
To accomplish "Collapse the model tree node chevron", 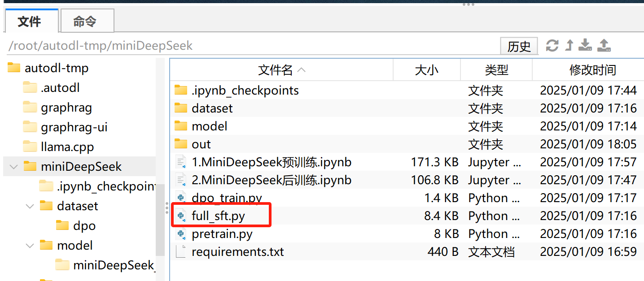I will [30, 246].
